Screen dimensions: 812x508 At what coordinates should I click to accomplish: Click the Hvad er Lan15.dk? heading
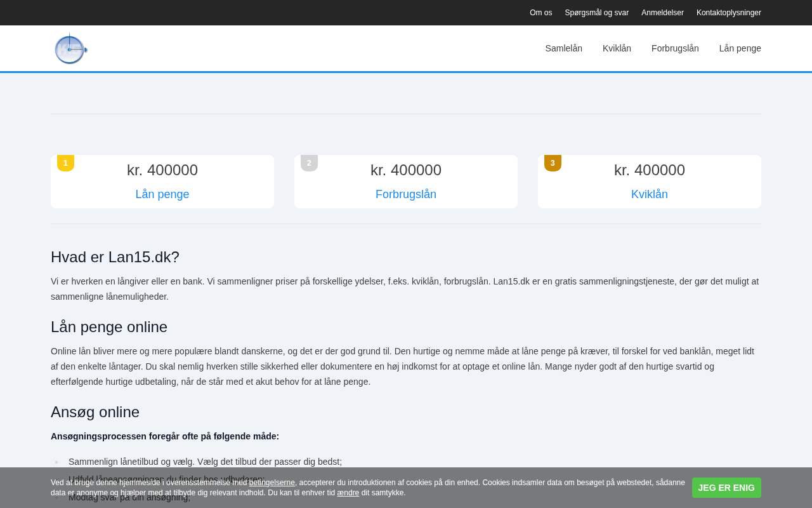[115, 257]
